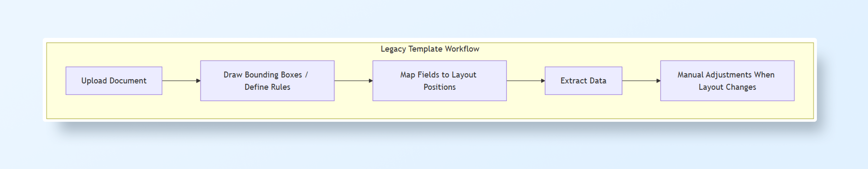Click the Manual Adjustments When Layout Changes node

tap(727, 81)
